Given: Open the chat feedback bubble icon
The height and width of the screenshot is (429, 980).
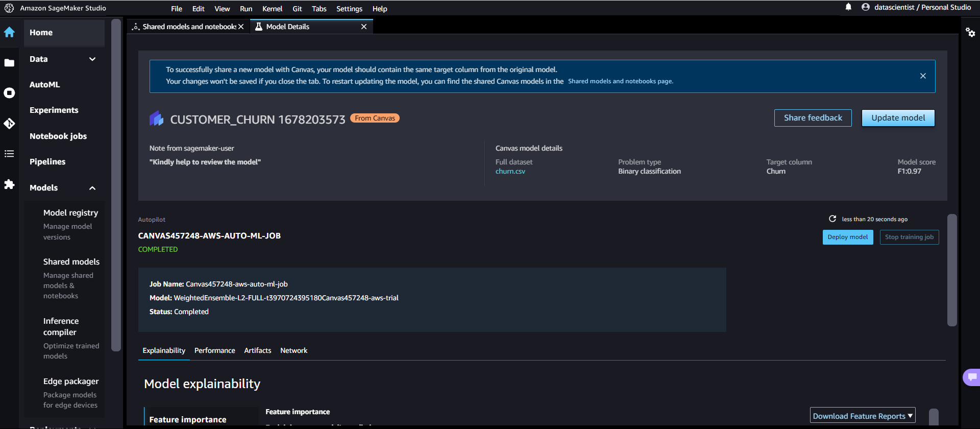Looking at the screenshot, I should point(972,377).
